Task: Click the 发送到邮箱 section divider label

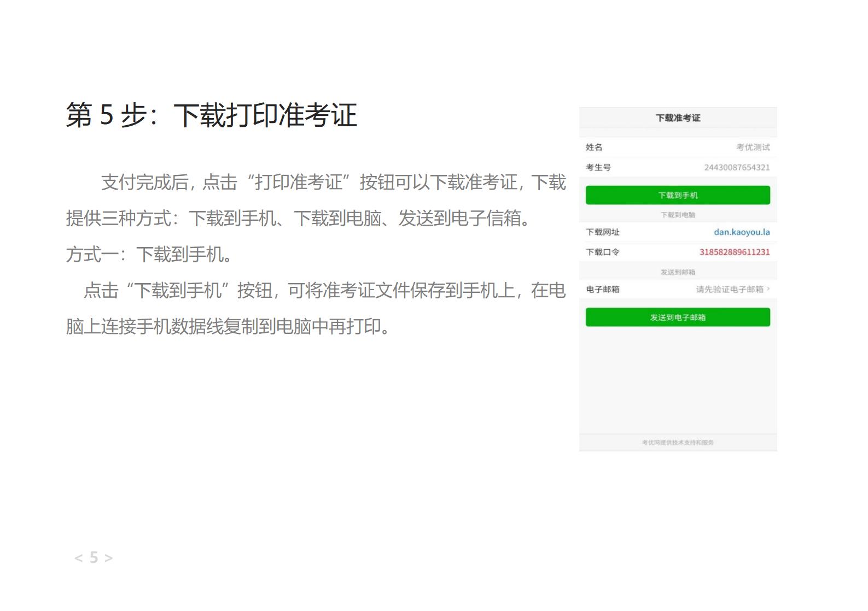Action: click(x=678, y=272)
